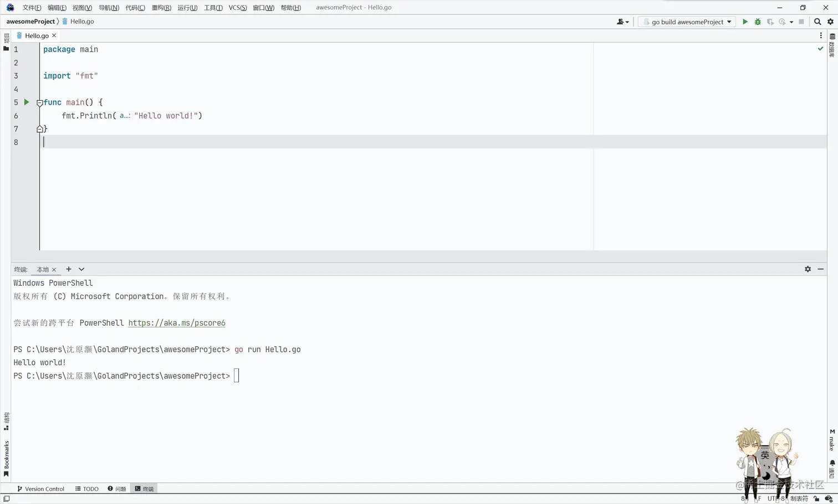Open the dropdown arrow next to the profiler icon

[791, 22]
